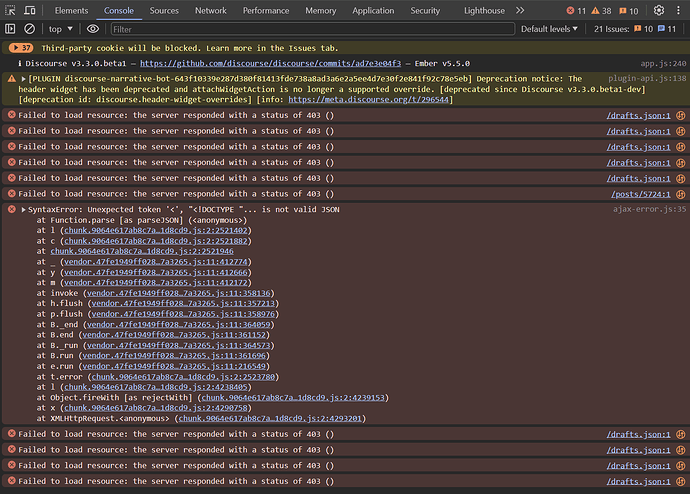Open the h.flush vendor link js:11:357213
This screenshot has height=494, width=690.
coord(183,304)
